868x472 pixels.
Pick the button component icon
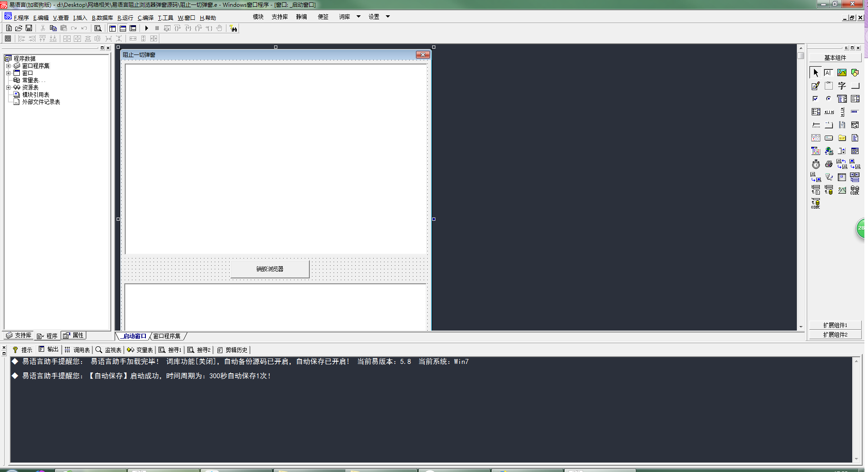pyautogui.click(x=854, y=86)
